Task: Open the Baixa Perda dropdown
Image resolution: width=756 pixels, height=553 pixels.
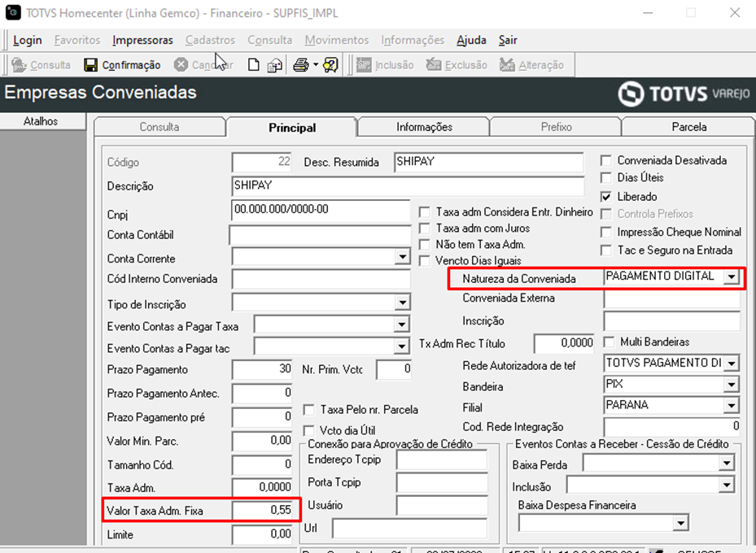Action: (726, 464)
